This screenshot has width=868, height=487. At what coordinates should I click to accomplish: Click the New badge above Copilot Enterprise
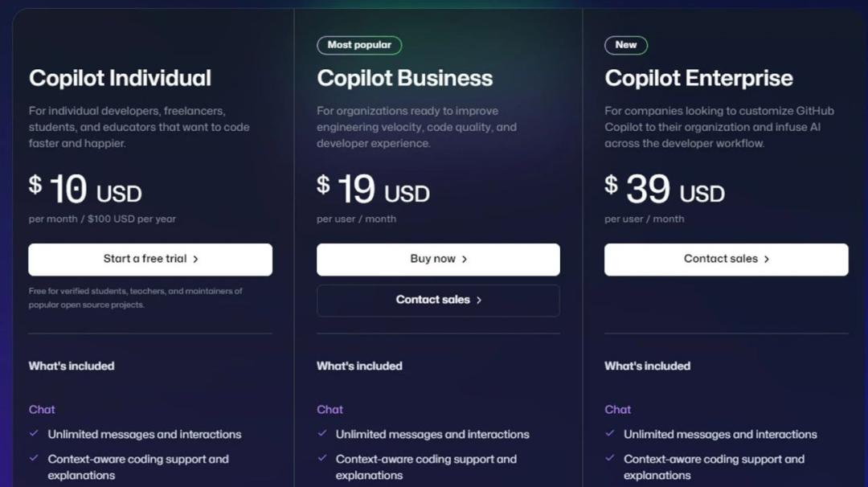click(x=626, y=45)
